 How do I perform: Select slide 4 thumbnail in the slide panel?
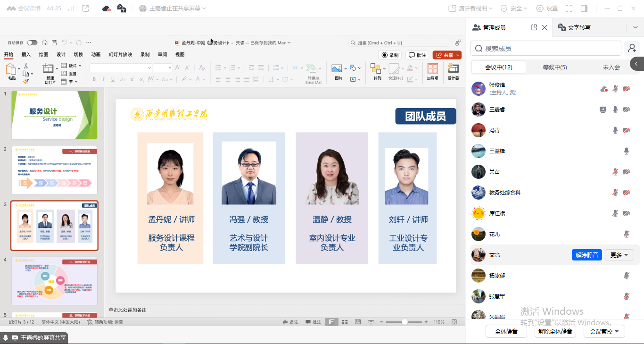coord(54,281)
